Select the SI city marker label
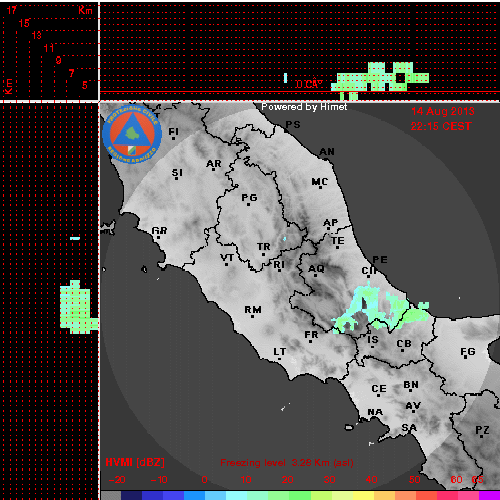 tap(177, 173)
